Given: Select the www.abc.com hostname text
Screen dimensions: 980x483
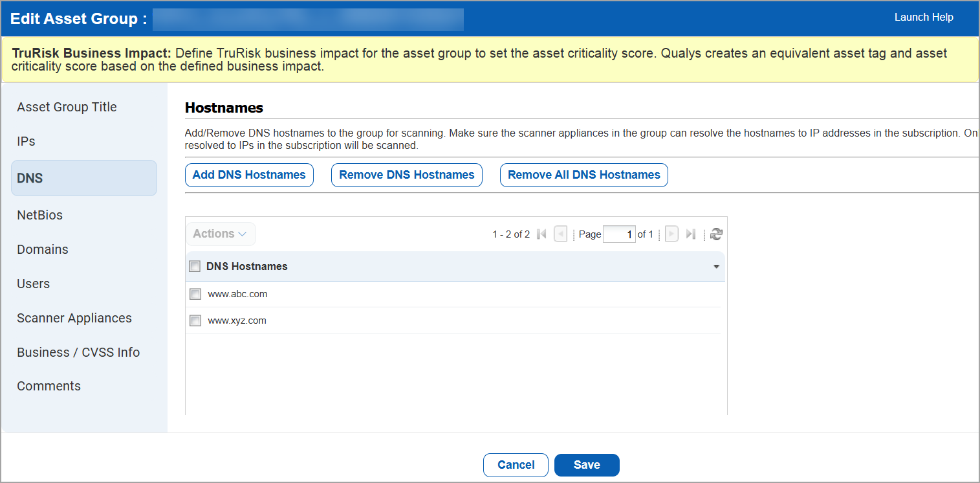Looking at the screenshot, I should (x=237, y=294).
